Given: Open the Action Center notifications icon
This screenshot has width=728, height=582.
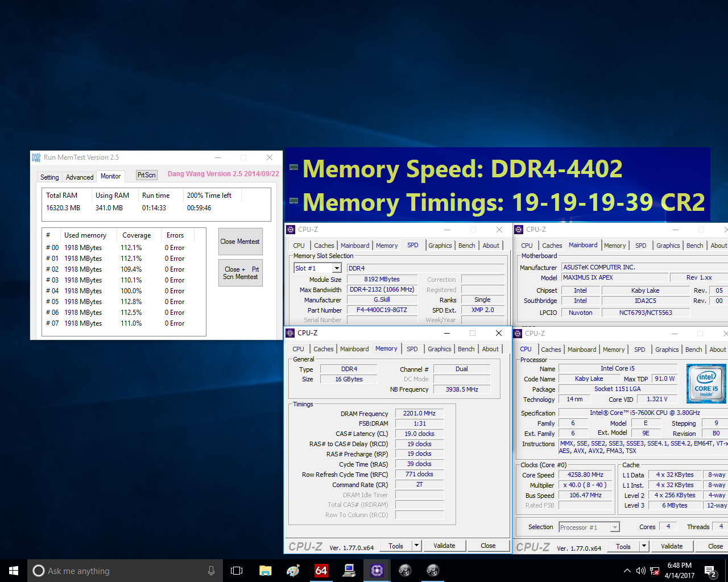Looking at the screenshot, I should point(710,571).
